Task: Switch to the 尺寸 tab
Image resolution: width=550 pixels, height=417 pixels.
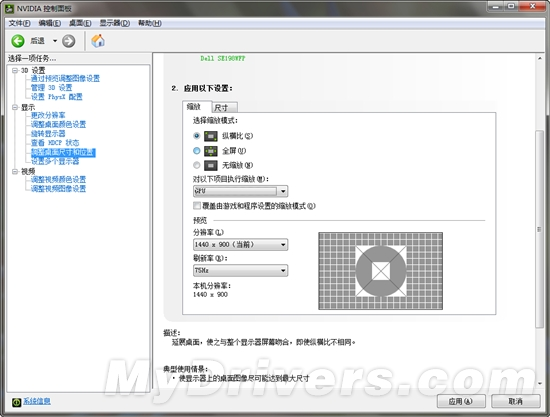Action: point(224,107)
